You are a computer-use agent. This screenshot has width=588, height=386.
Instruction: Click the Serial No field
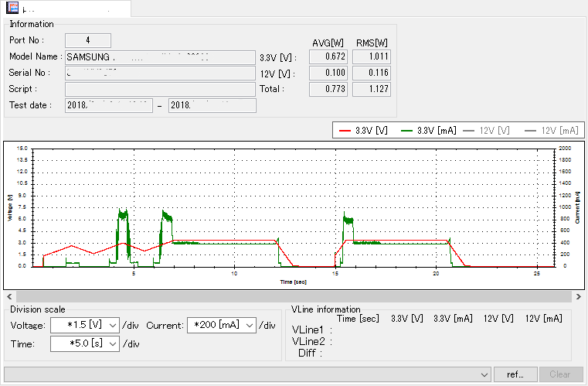click(x=159, y=73)
